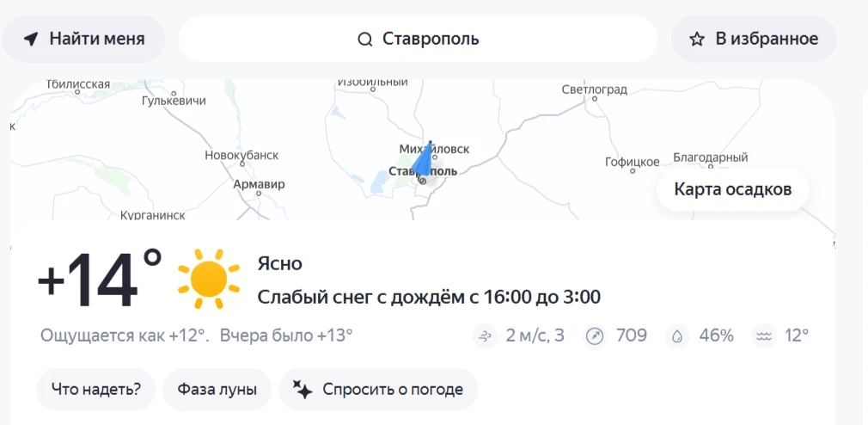Image resolution: width=868 pixels, height=425 pixels.
Task: Click the Светлоград label on the map
Action: tap(594, 89)
